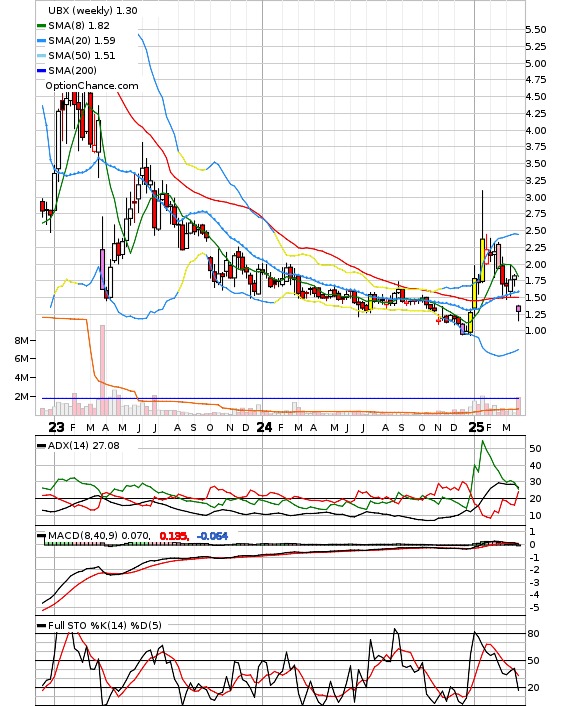Click the 2M volume axis label
Viewport: 566px width, 706px height.
point(21,397)
